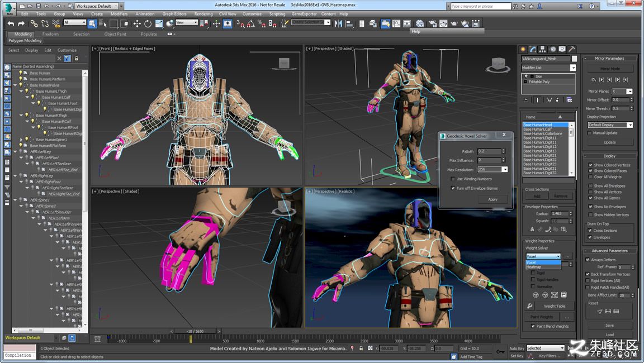The width and height of the screenshot is (644, 363).
Task: Choose the Select and Rotate tool
Action: 148,24
